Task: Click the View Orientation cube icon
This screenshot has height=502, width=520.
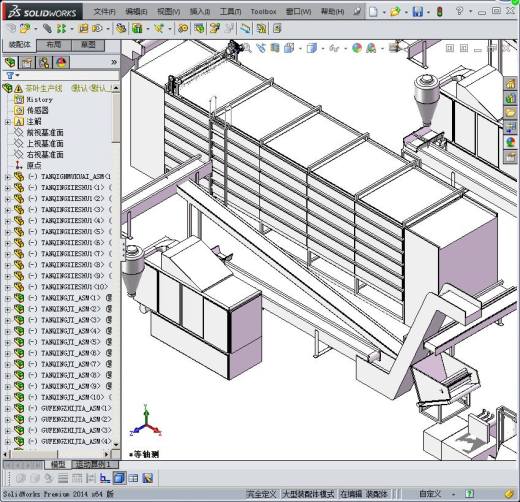Action: coord(289,48)
